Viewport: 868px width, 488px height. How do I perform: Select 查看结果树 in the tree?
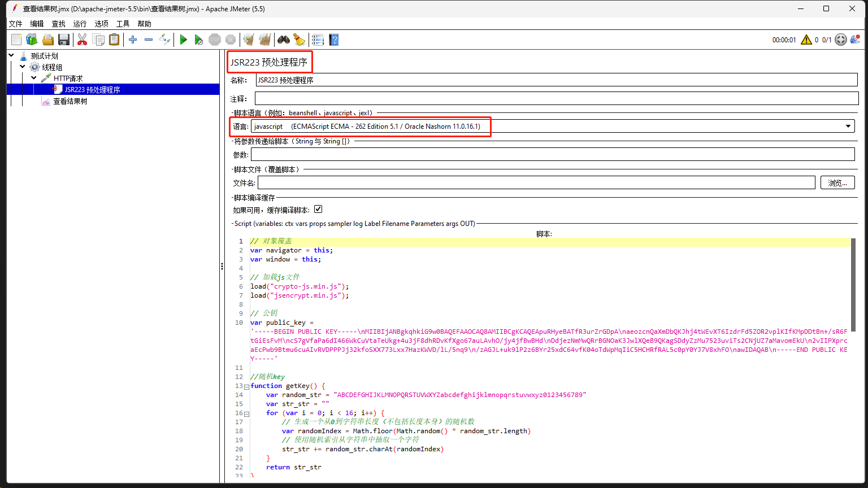(x=70, y=101)
